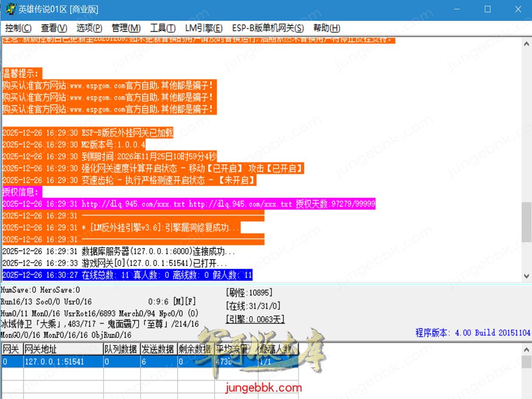Click the 剩余数据 column header
Image resolution: width=532 pixels, height=399 pixels.
(195, 349)
